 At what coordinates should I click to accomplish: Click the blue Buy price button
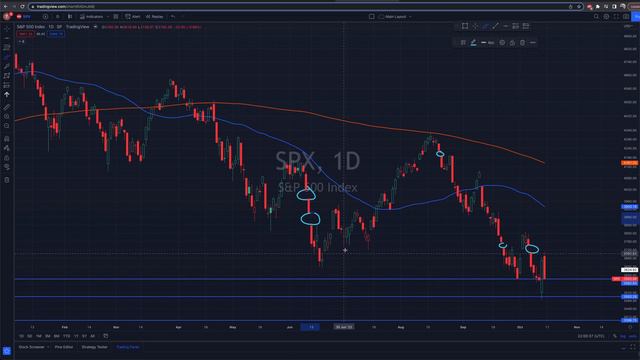click(x=56, y=34)
